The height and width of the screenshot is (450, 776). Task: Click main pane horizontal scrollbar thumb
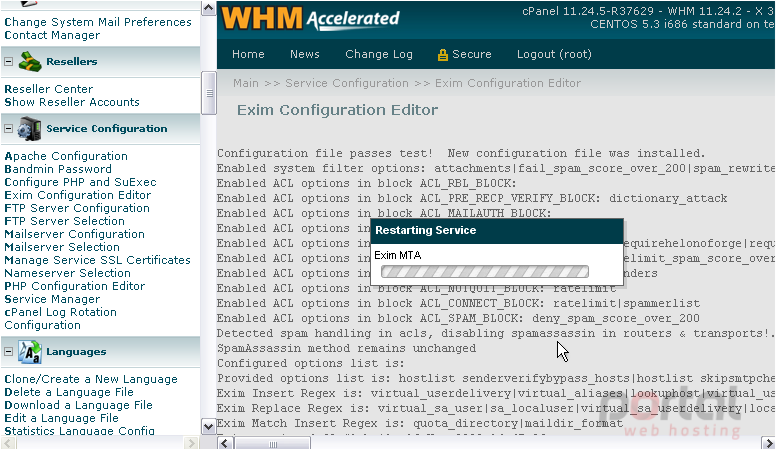(272, 443)
